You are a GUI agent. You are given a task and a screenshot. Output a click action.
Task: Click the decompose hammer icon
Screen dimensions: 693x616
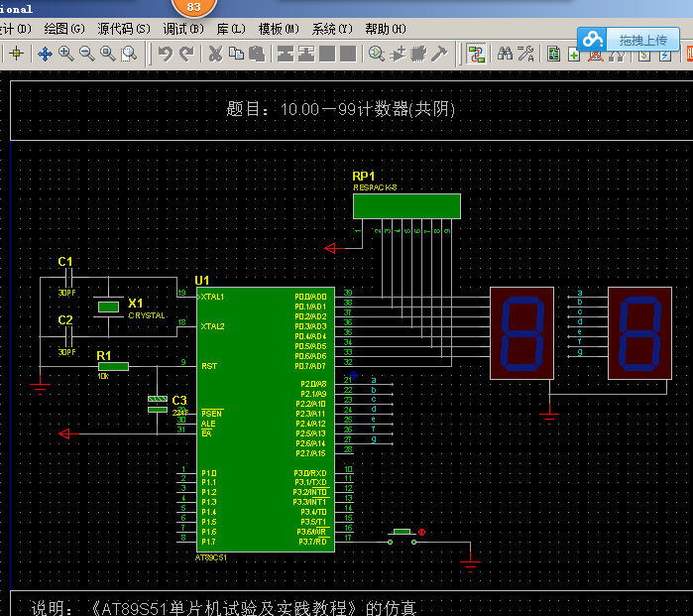click(439, 54)
